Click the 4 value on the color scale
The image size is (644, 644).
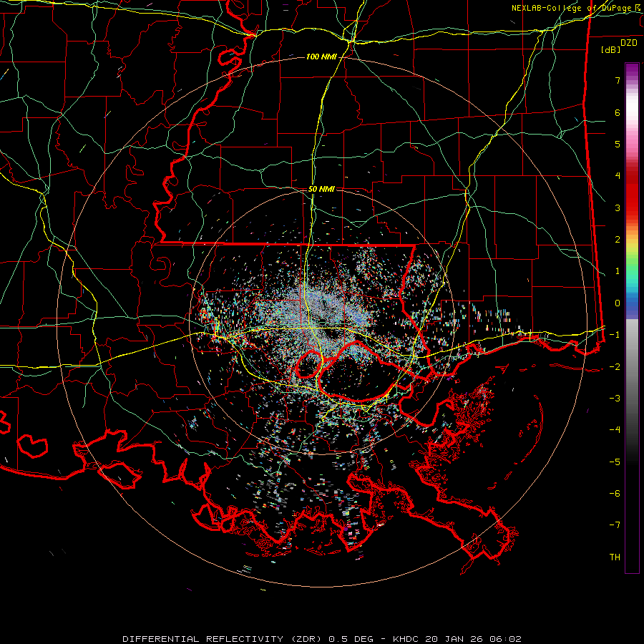pos(618,176)
